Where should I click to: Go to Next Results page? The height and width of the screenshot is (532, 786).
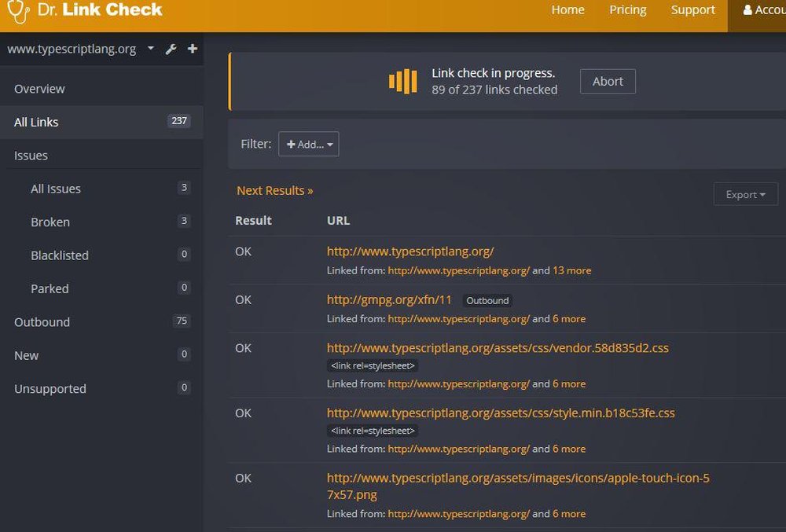pyautogui.click(x=274, y=190)
